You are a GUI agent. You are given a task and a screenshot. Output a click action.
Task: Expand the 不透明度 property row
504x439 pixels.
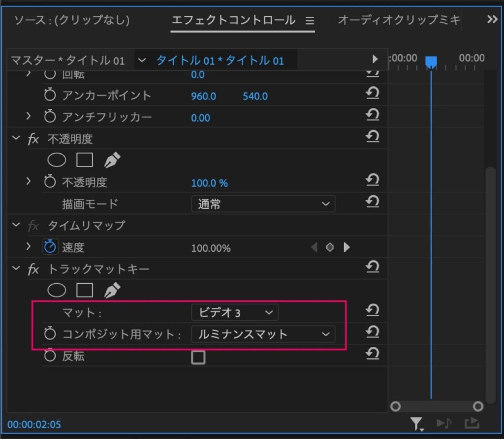(x=28, y=181)
